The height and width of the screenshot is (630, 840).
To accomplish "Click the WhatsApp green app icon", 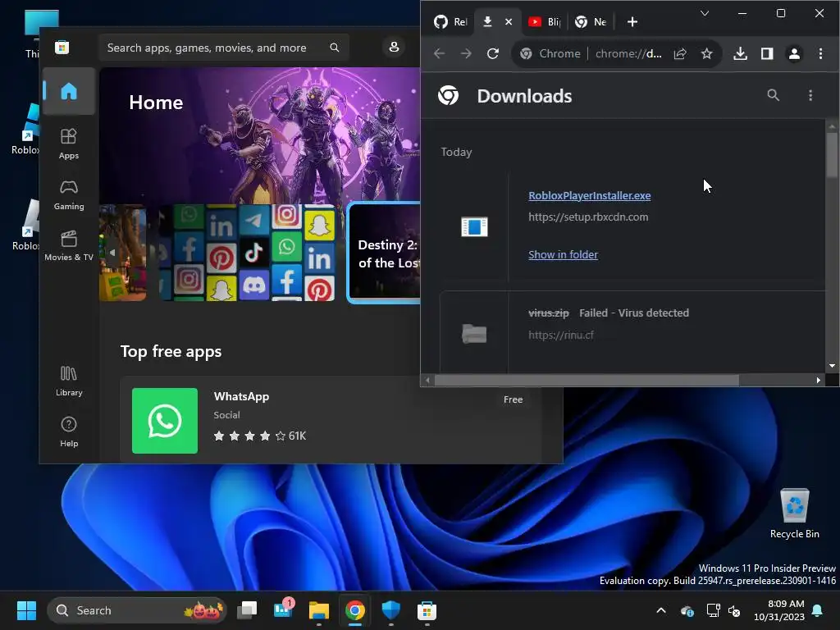I will pos(164,421).
